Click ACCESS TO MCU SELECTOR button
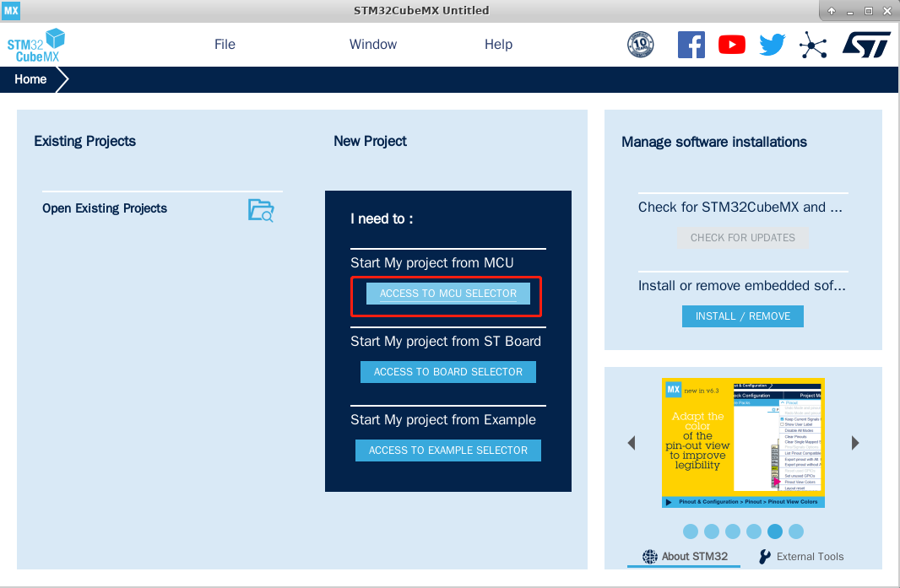The height and width of the screenshot is (588, 900). point(447,294)
